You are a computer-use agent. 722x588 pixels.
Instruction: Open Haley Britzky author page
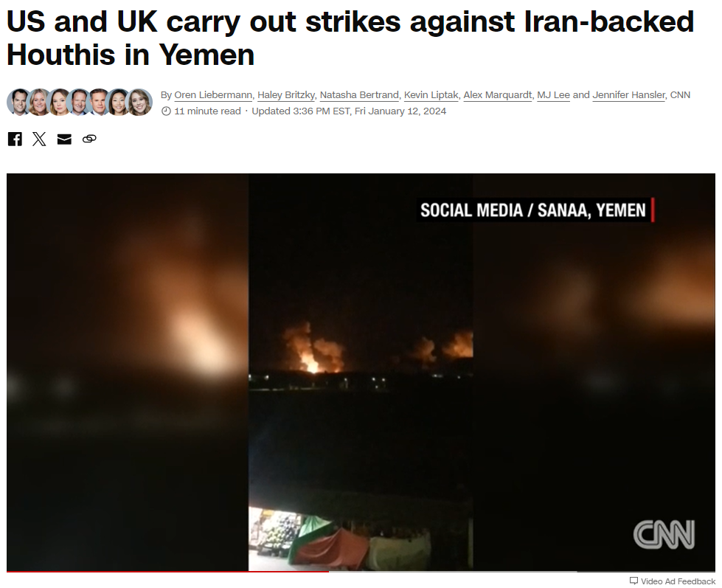click(x=286, y=95)
